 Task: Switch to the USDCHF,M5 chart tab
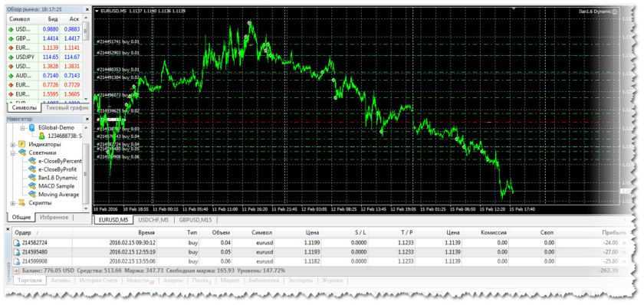coord(153,220)
